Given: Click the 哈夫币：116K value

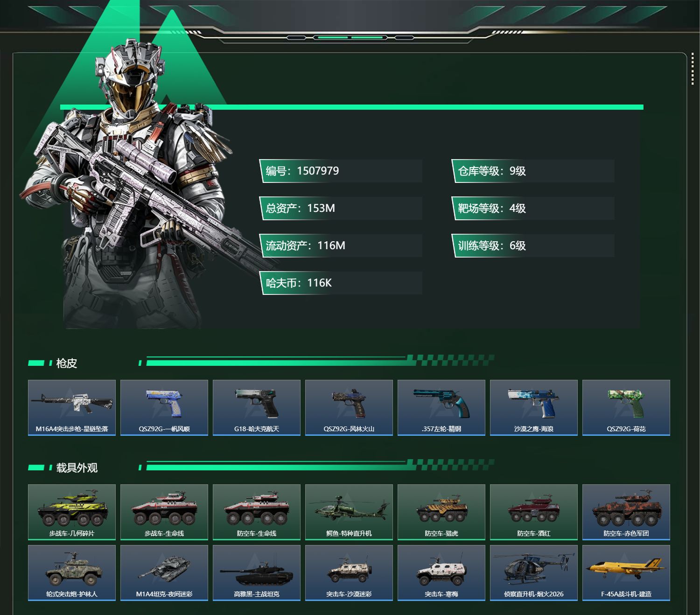Looking at the screenshot, I should click(x=341, y=283).
